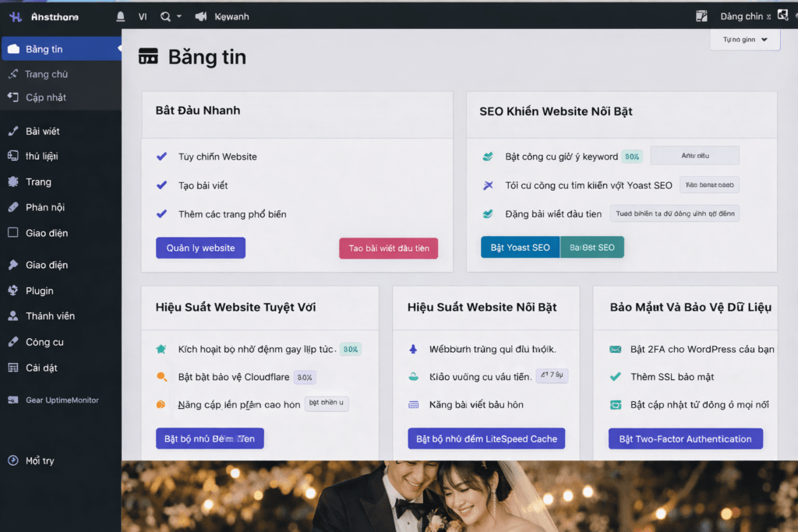Toggle the Tùy chỉnh Website checkmark

click(x=162, y=157)
